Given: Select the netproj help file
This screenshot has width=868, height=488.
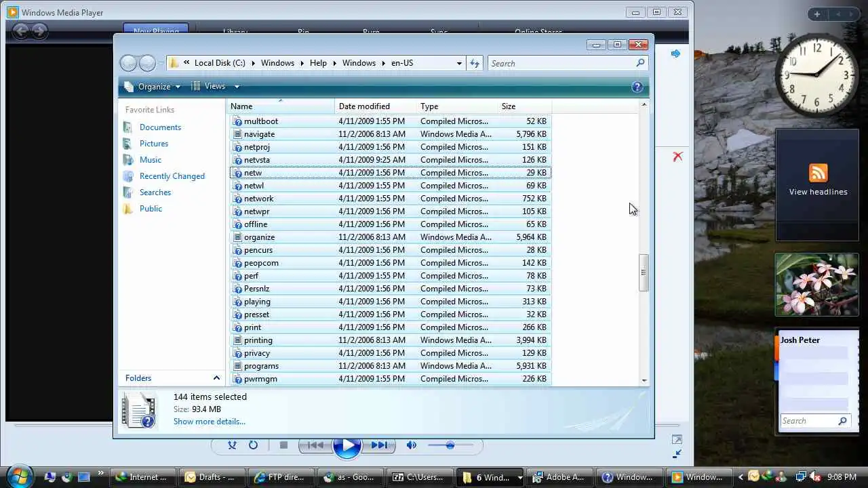Looking at the screenshot, I should pos(390,147).
